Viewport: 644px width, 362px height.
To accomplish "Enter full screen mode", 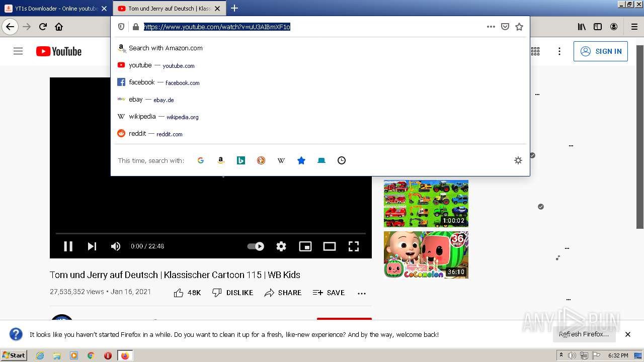I will 354,246.
